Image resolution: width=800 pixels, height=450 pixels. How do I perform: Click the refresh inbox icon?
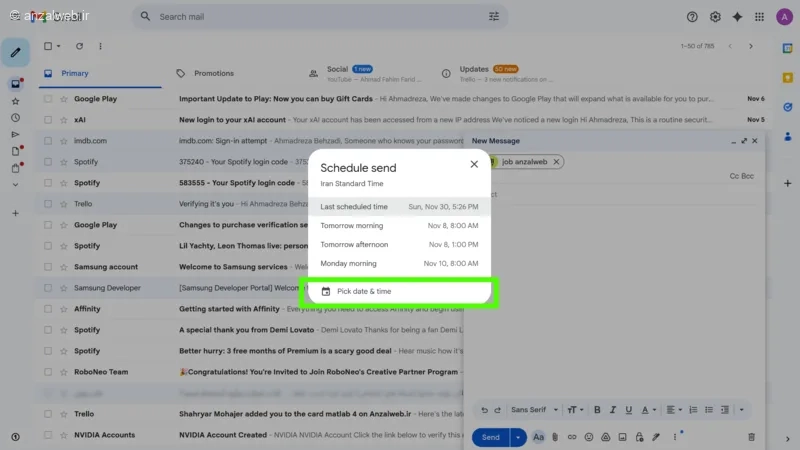coord(79,46)
